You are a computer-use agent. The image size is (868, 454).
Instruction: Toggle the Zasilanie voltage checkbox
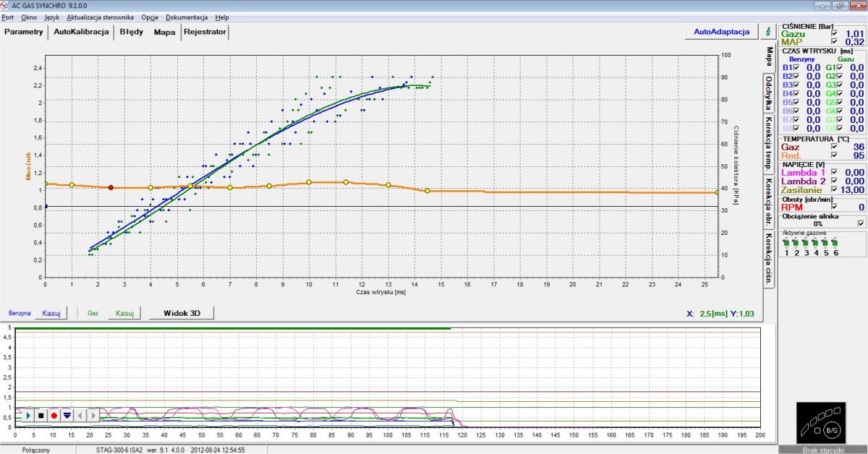(x=835, y=189)
